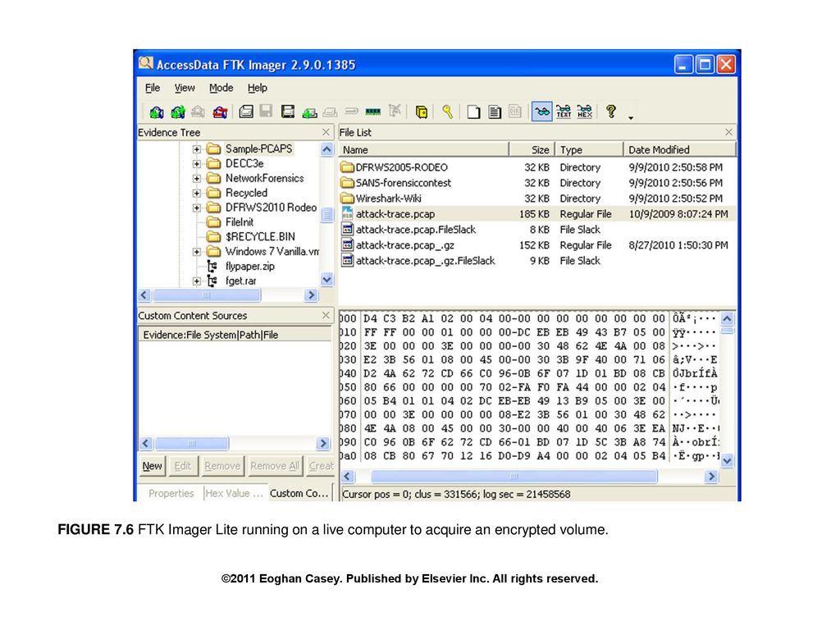Viewport: 840px width, 630px height.
Task: Switch to the Properties tab
Action: click(171, 493)
